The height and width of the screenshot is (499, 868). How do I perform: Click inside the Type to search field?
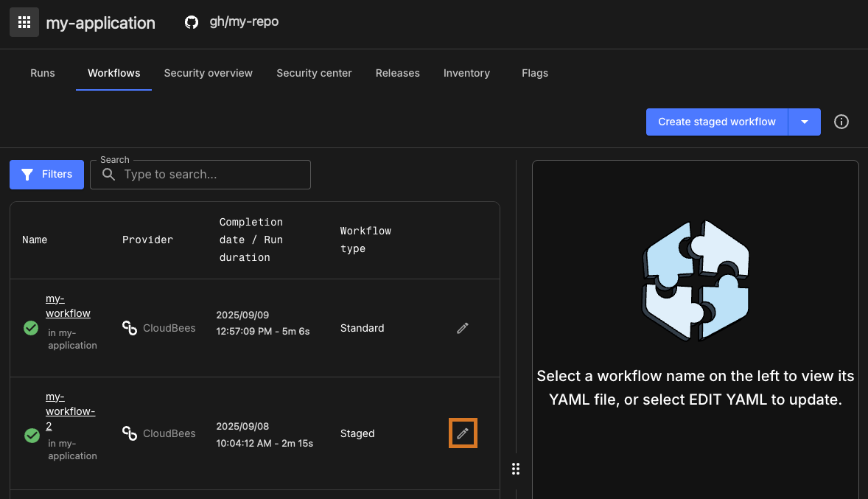(206, 175)
